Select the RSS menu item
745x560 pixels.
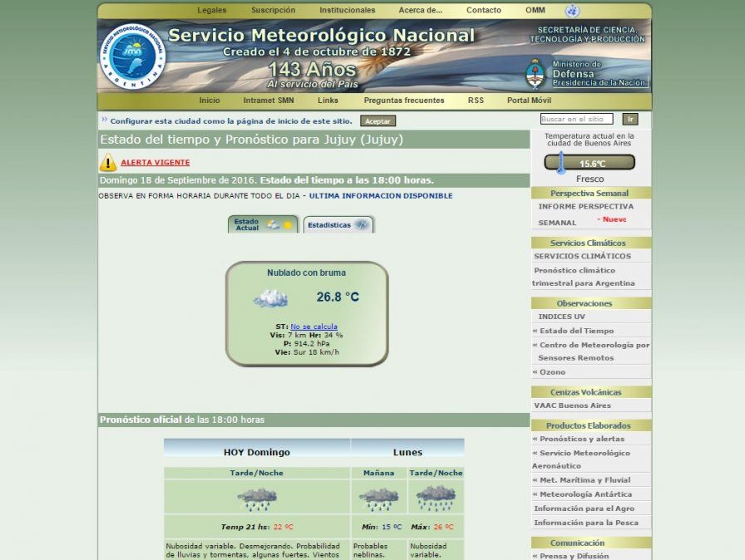(476, 101)
